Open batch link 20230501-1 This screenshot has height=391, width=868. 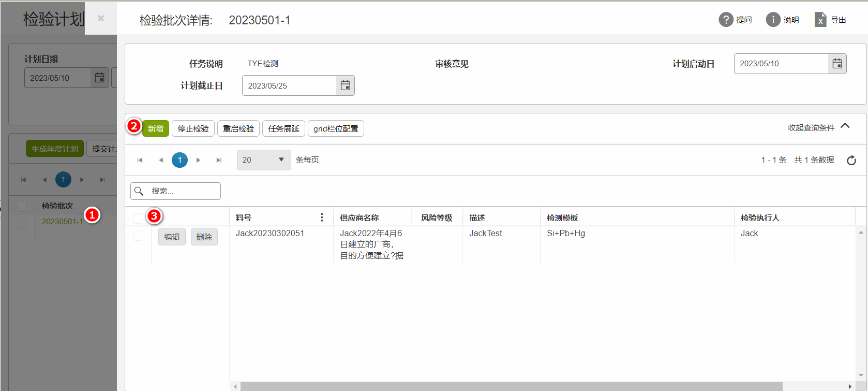(x=62, y=222)
